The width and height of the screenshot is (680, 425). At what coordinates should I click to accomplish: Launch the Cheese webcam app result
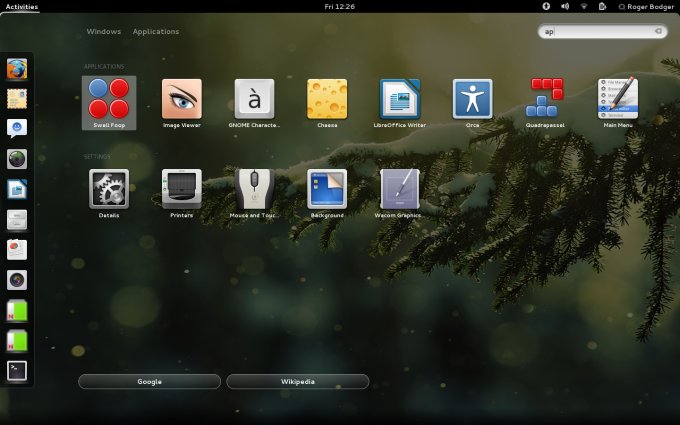point(327,103)
